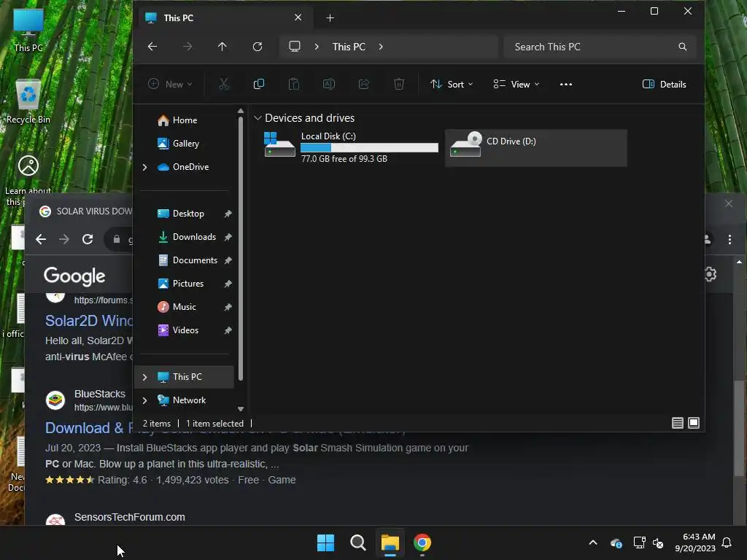Expand Network tree node

point(145,400)
